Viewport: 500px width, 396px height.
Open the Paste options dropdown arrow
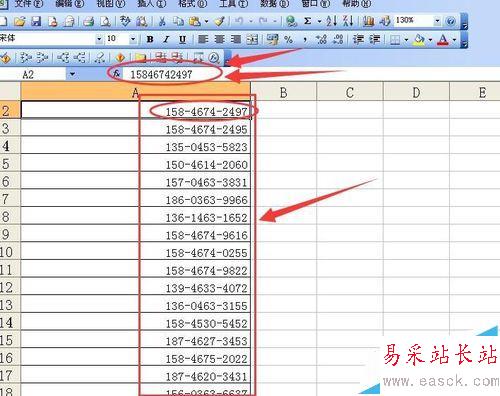click(x=206, y=22)
